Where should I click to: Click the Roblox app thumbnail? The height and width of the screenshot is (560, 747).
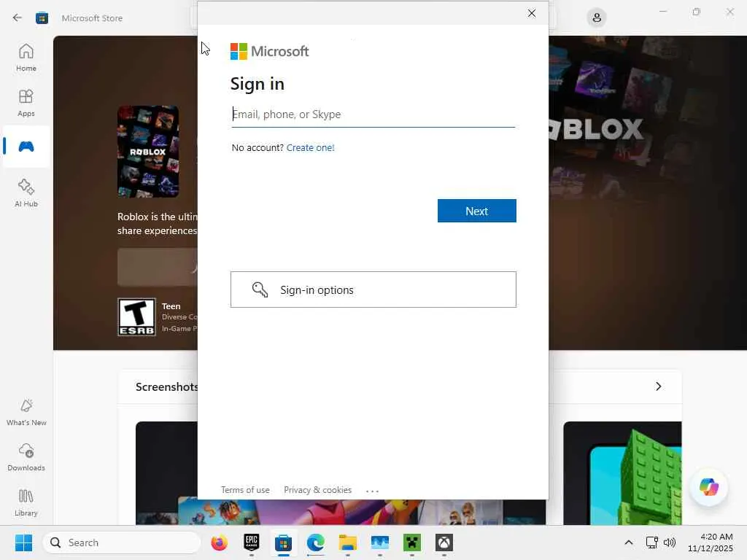click(x=148, y=152)
